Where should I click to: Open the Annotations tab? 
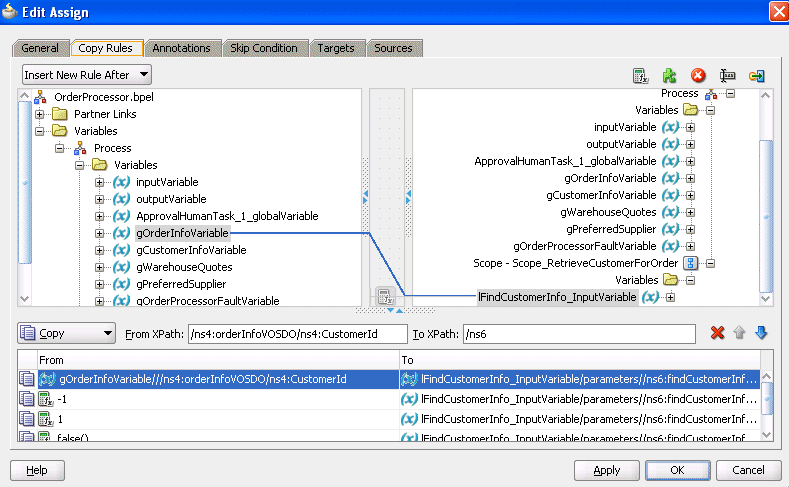pos(182,48)
